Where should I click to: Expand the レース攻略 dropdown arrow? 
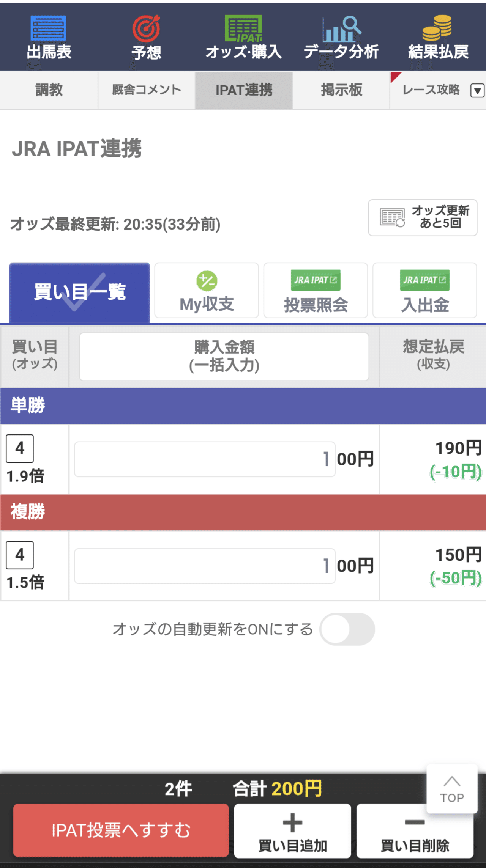pyautogui.click(x=477, y=91)
